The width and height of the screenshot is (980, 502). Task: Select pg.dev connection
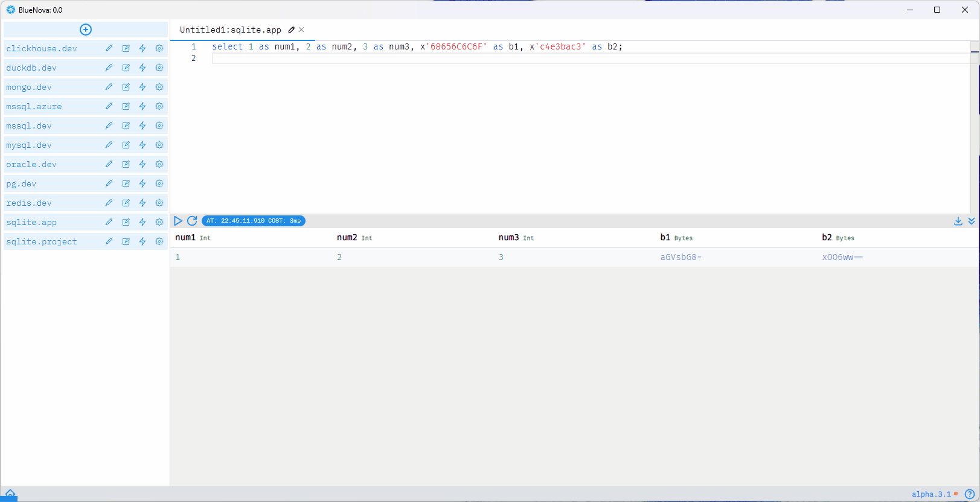(21, 183)
